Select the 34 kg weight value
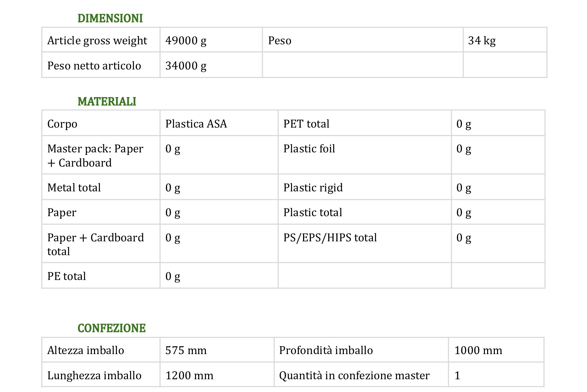The image size is (587, 392). coord(482,41)
